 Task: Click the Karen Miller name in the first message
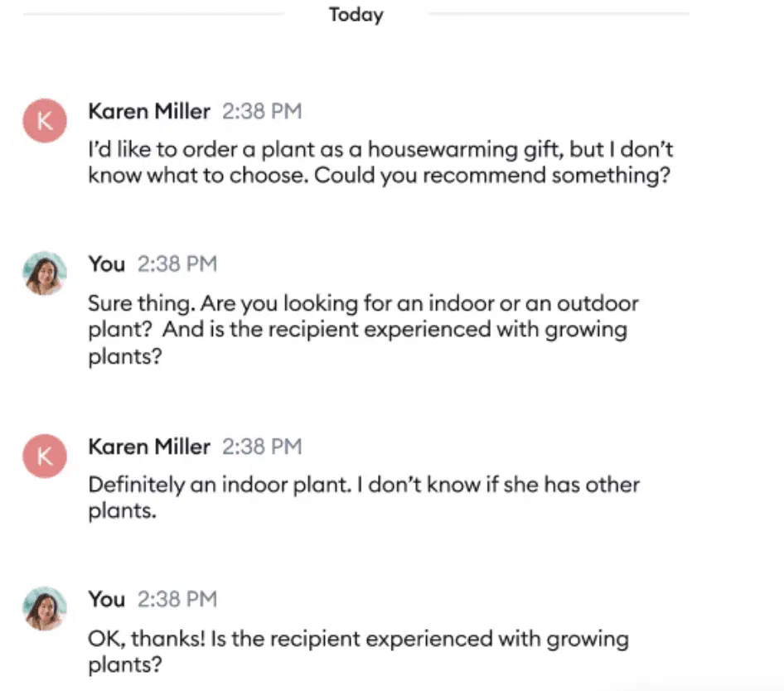point(148,111)
